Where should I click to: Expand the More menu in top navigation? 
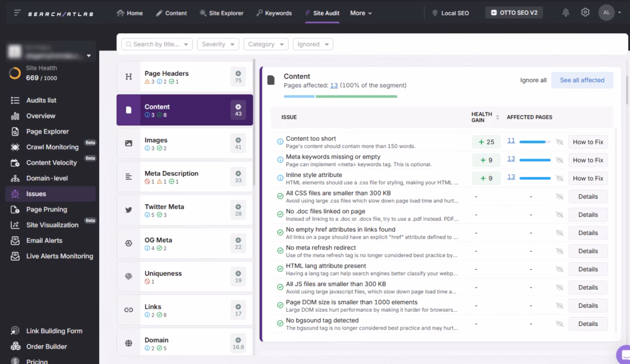point(361,12)
